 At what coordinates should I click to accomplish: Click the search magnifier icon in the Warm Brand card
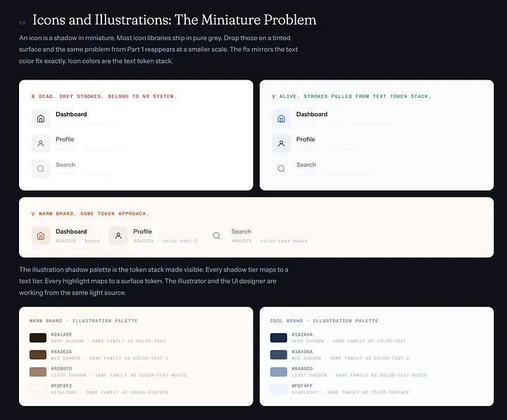pyautogui.click(x=216, y=236)
